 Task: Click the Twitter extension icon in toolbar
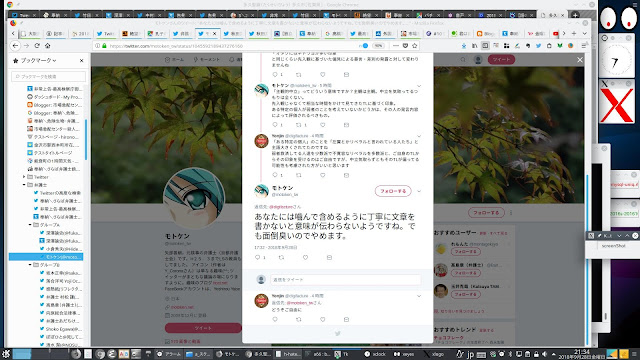pyautogui.click(x=538, y=46)
